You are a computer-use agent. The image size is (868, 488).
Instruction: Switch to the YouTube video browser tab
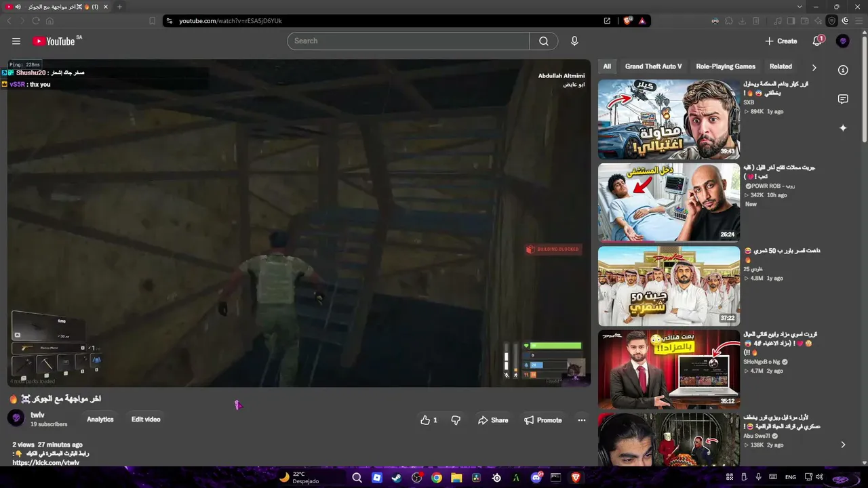(58, 7)
